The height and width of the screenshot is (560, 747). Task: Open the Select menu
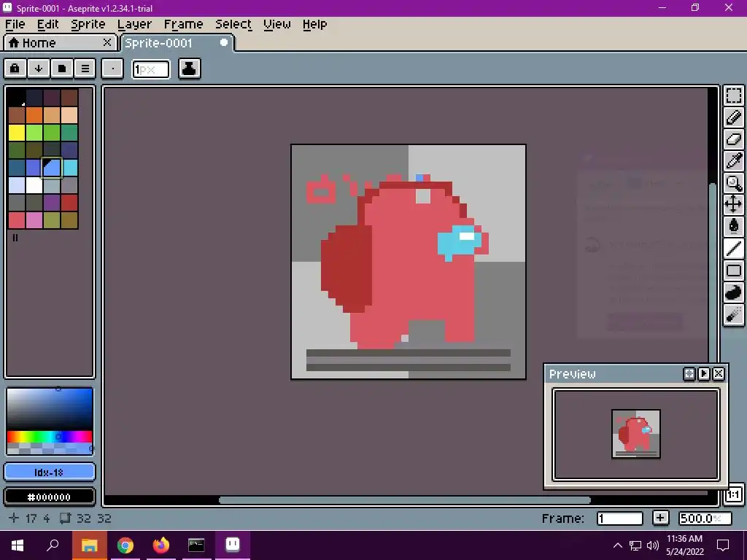click(233, 24)
